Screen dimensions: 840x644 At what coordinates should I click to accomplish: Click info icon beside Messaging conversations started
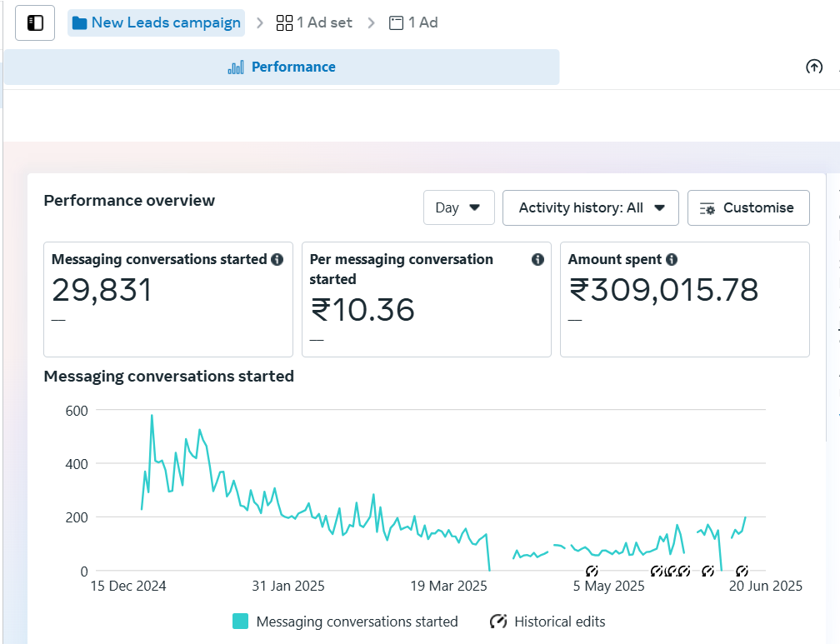pos(277,259)
